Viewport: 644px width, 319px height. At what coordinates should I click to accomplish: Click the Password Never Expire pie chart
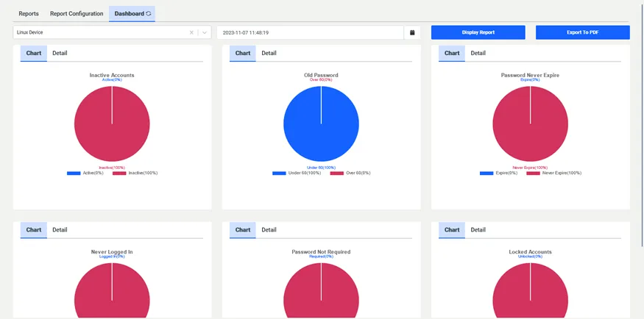530,123
